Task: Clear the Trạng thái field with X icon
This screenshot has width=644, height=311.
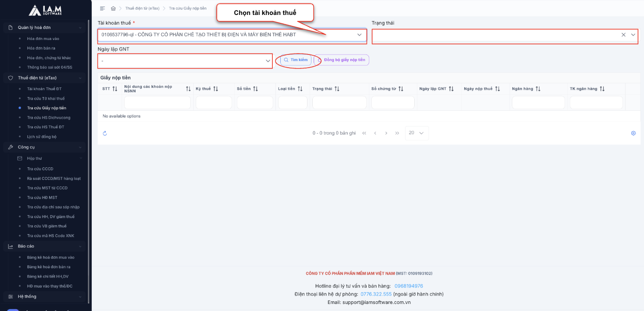Action: 623,35
